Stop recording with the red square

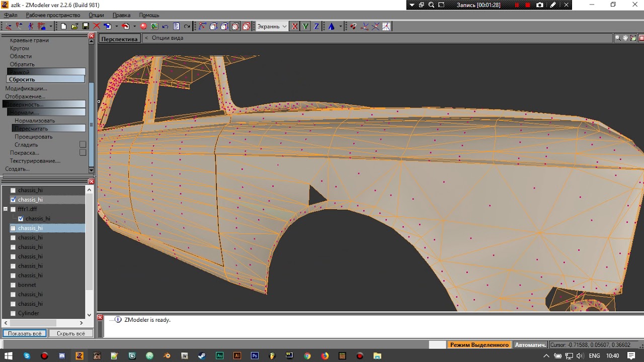click(528, 5)
